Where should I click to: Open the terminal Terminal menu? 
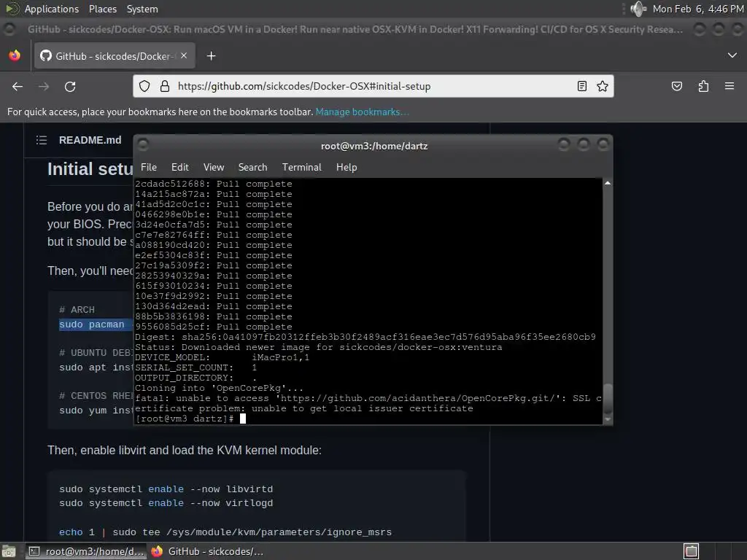tap(301, 167)
